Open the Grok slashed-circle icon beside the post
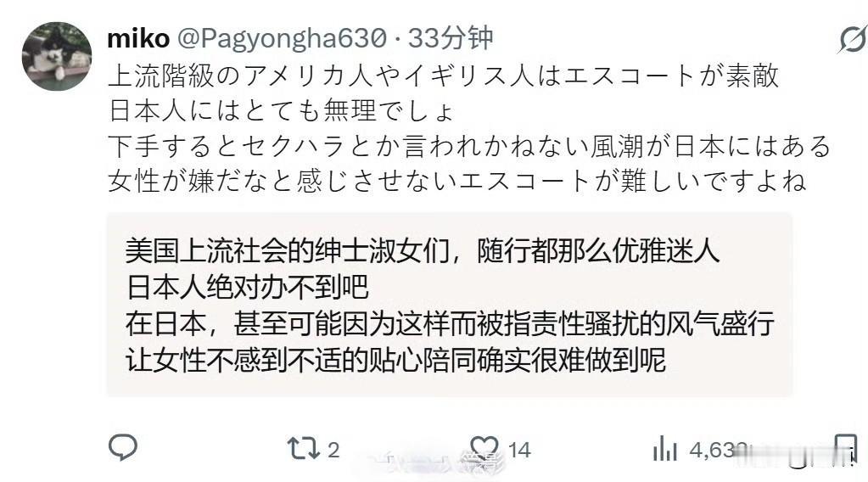 point(853,39)
